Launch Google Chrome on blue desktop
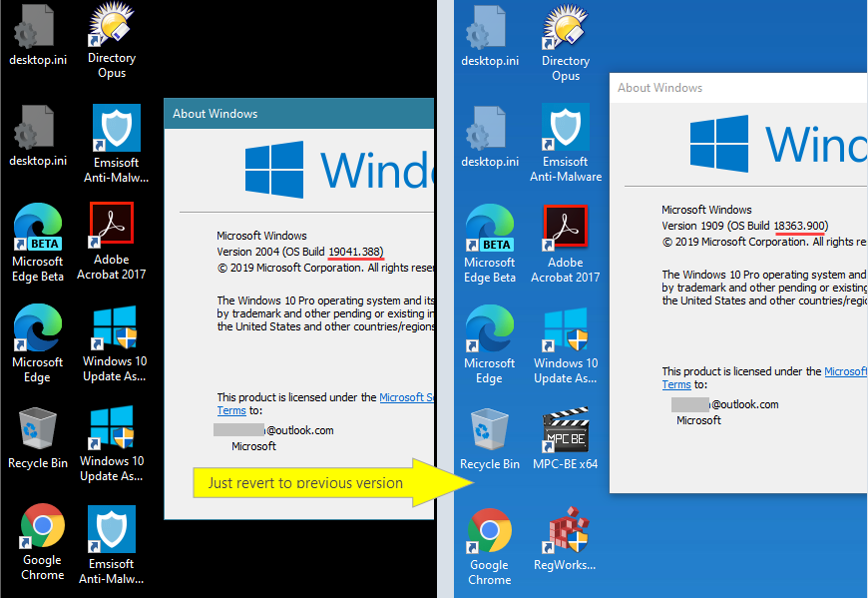Image resolution: width=868 pixels, height=598 pixels. tap(489, 547)
